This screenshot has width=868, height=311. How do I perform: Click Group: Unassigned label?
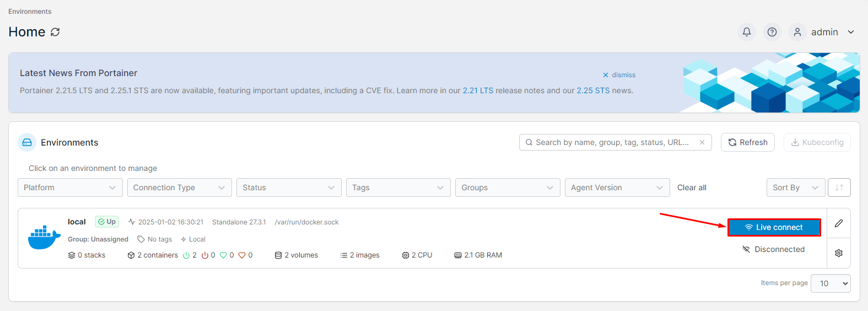point(98,239)
